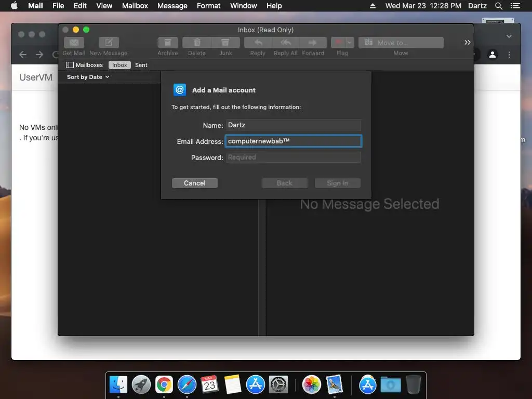Click the eject icon in menu bar
The height and width of the screenshot is (399, 532).
point(373,6)
